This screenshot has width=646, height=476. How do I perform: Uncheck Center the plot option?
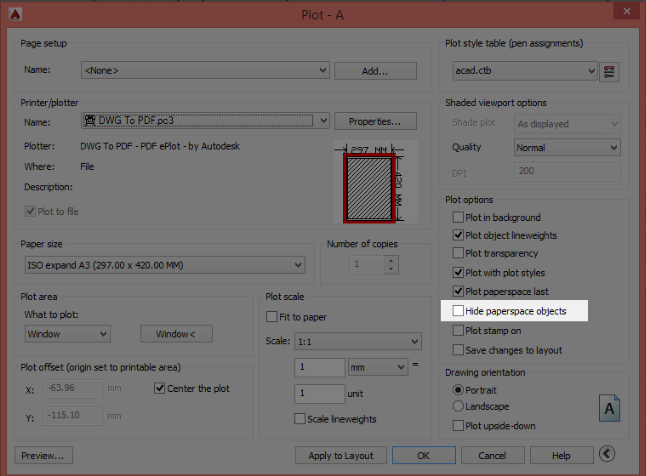tap(160, 388)
